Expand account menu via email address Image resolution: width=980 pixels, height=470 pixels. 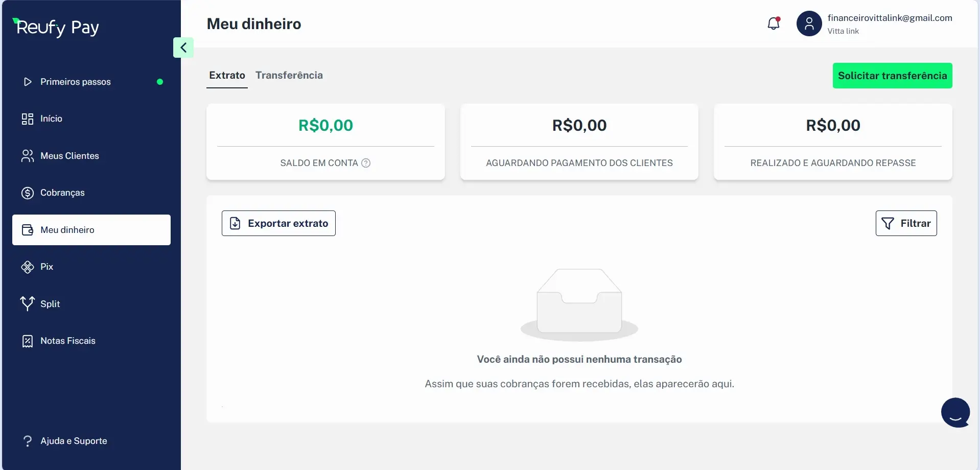click(890, 18)
